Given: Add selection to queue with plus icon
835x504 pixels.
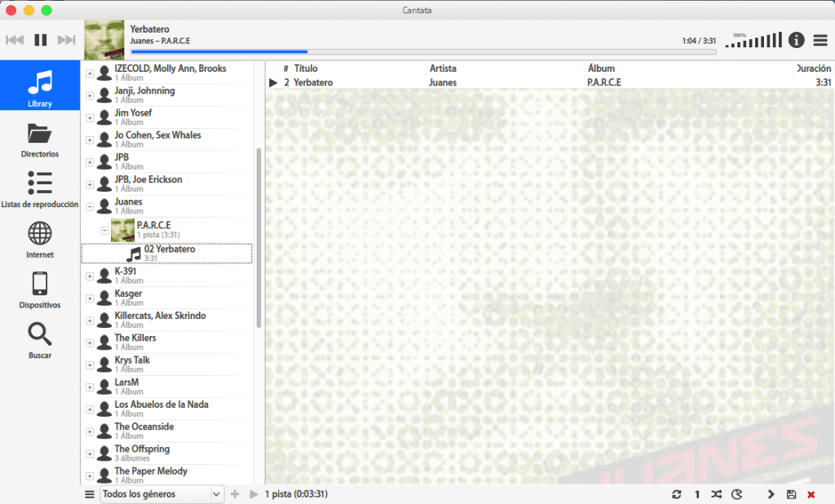Looking at the screenshot, I should click(235, 494).
